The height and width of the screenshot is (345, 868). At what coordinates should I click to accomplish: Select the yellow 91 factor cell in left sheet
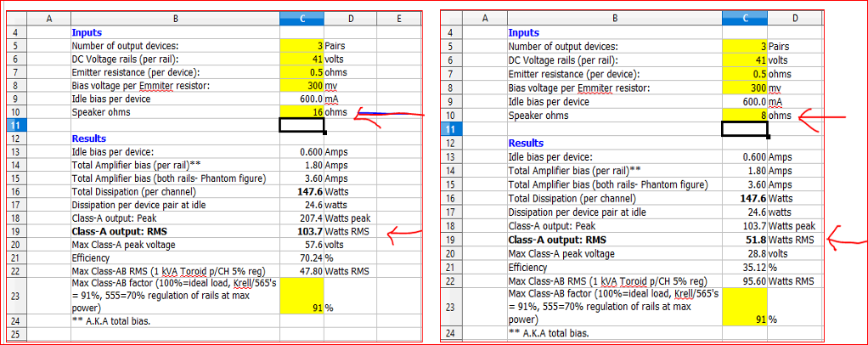point(302,296)
